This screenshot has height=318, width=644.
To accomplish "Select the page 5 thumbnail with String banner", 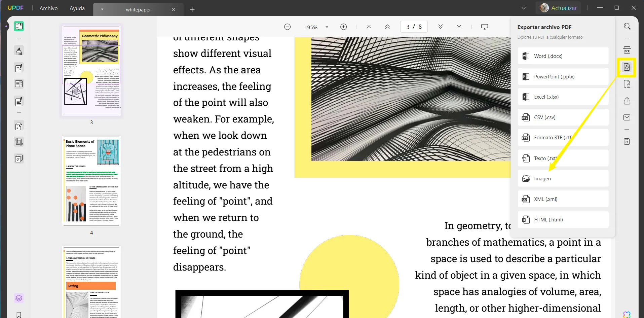I will [91, 282].
